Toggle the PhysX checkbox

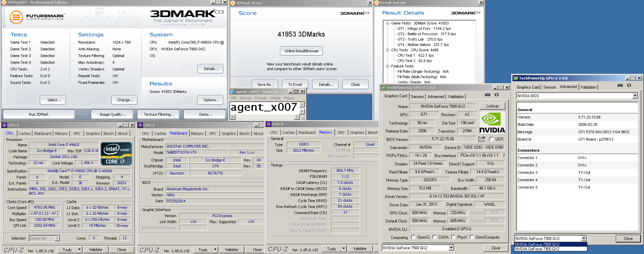[453, 237]
